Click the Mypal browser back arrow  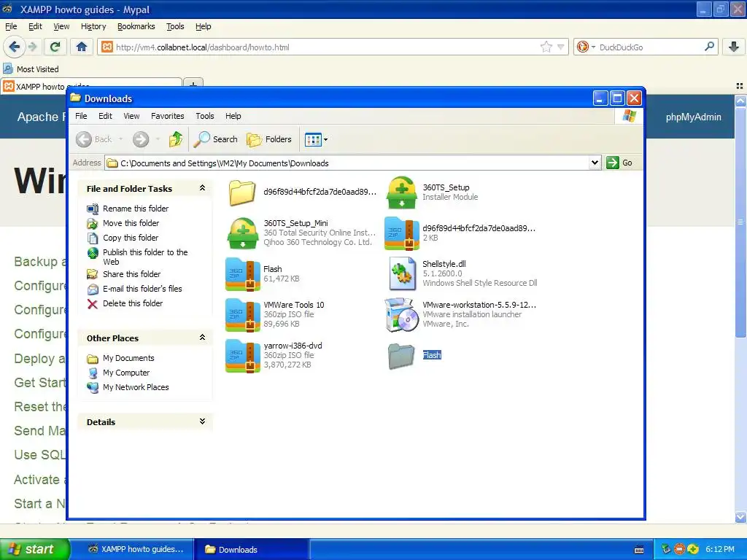14,47
